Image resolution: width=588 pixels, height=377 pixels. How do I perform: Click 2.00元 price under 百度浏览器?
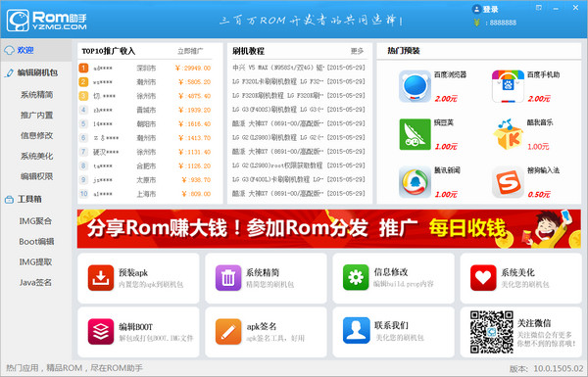(x=446, y=99)
